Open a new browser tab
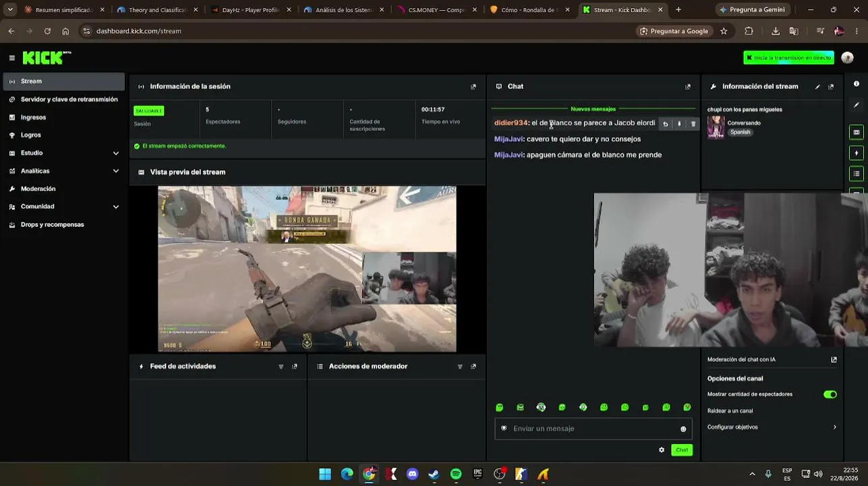 click(678, 10)
